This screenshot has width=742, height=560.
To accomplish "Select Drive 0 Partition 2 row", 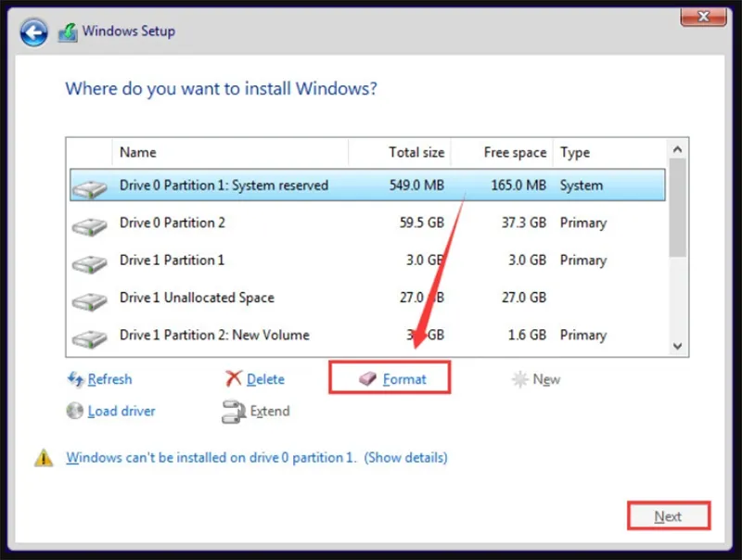I will tap(367, 223).
